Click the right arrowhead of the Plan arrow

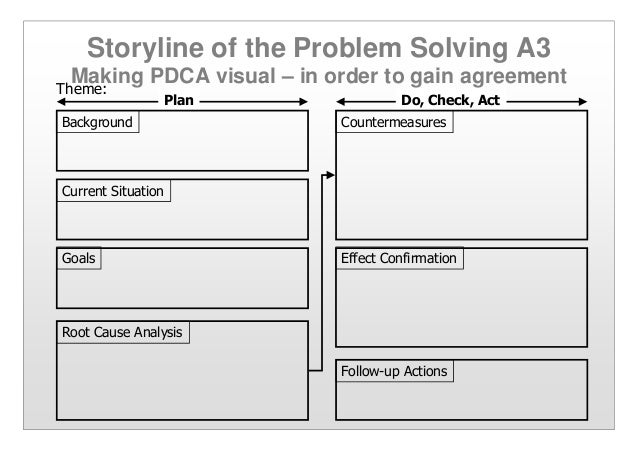pyautogui.click(x=303, y=101)
